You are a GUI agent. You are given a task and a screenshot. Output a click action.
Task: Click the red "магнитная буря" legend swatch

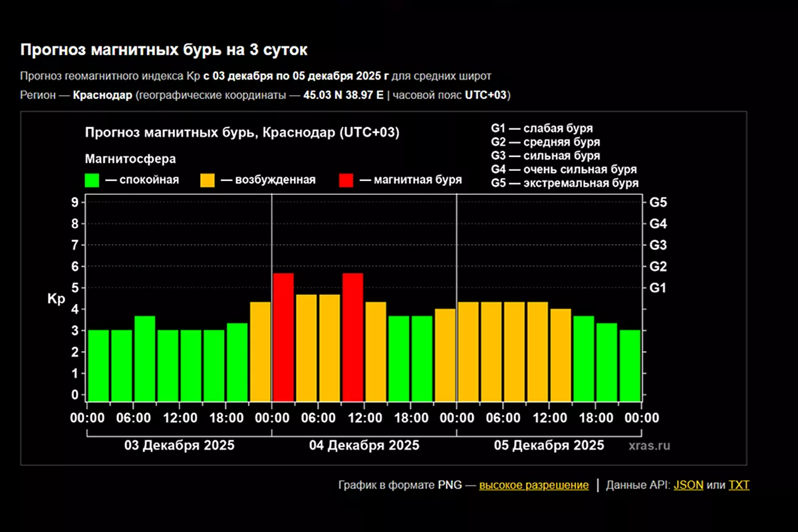346,180
